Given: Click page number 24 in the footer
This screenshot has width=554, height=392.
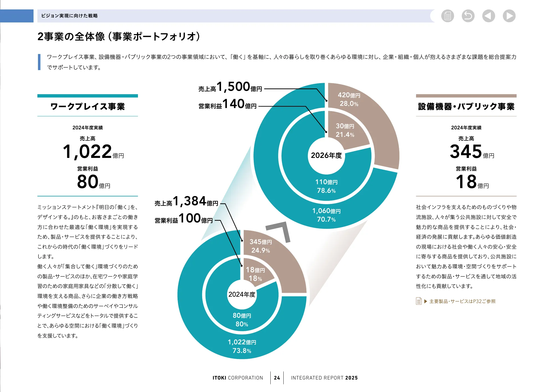Looking at the screenshot, I should click(277, 378).
